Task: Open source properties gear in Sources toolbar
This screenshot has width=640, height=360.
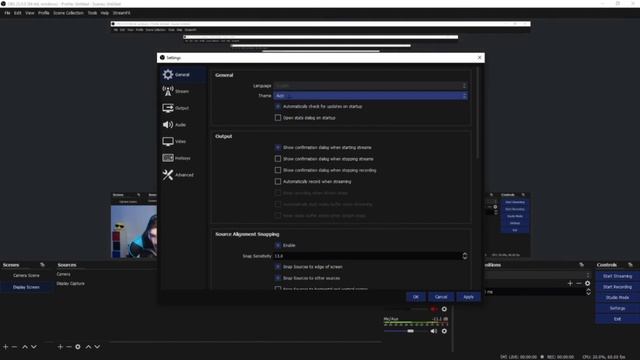Action: click(78, 347)
